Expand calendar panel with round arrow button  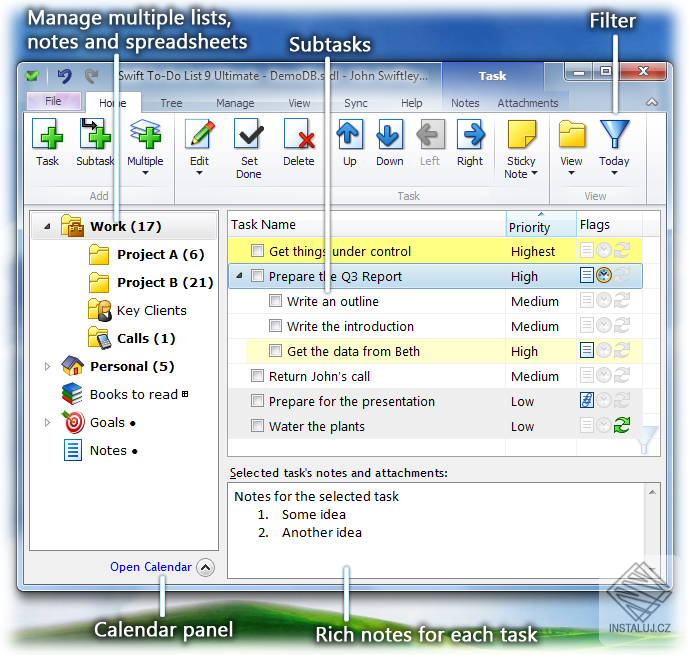[x=206, y=567]
